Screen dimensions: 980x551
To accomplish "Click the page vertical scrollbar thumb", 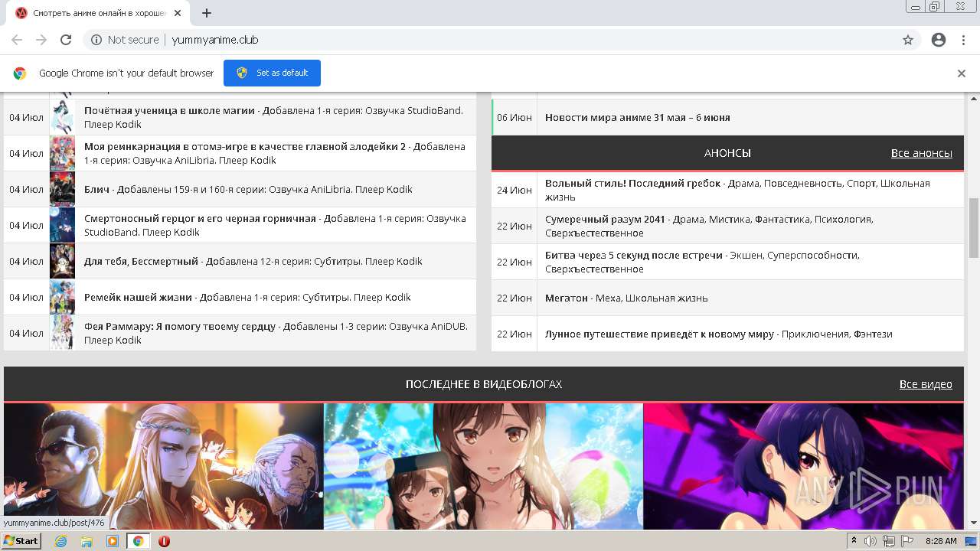I will click(x=974, y=227).
